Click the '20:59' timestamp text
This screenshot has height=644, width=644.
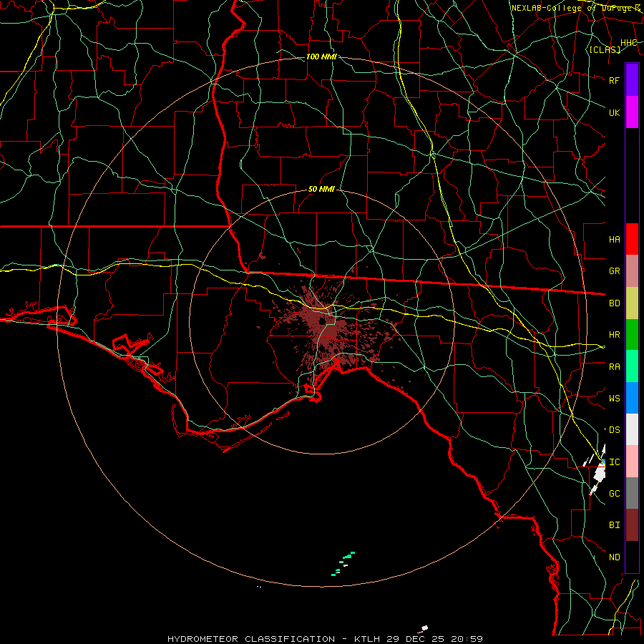[x=467, y=639]
